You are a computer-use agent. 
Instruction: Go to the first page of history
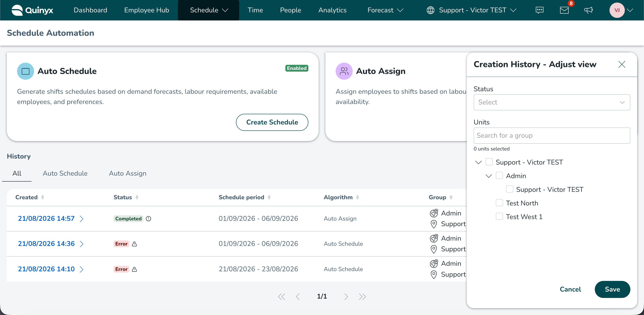282,297
